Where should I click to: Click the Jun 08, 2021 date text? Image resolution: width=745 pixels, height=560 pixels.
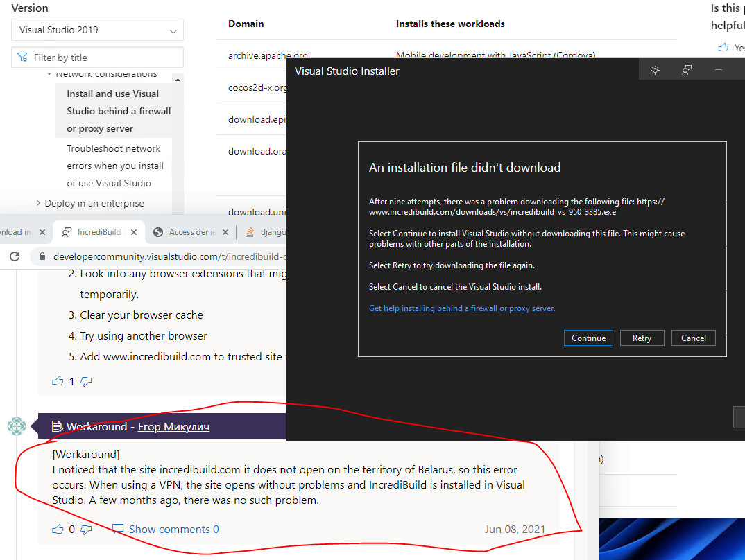[515, 529]
